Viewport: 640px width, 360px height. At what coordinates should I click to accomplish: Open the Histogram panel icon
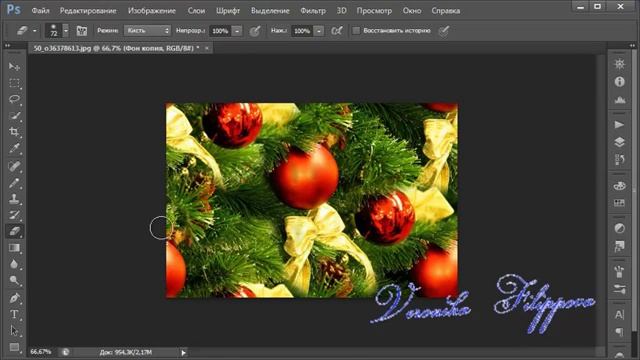click(x=620, y=100)
